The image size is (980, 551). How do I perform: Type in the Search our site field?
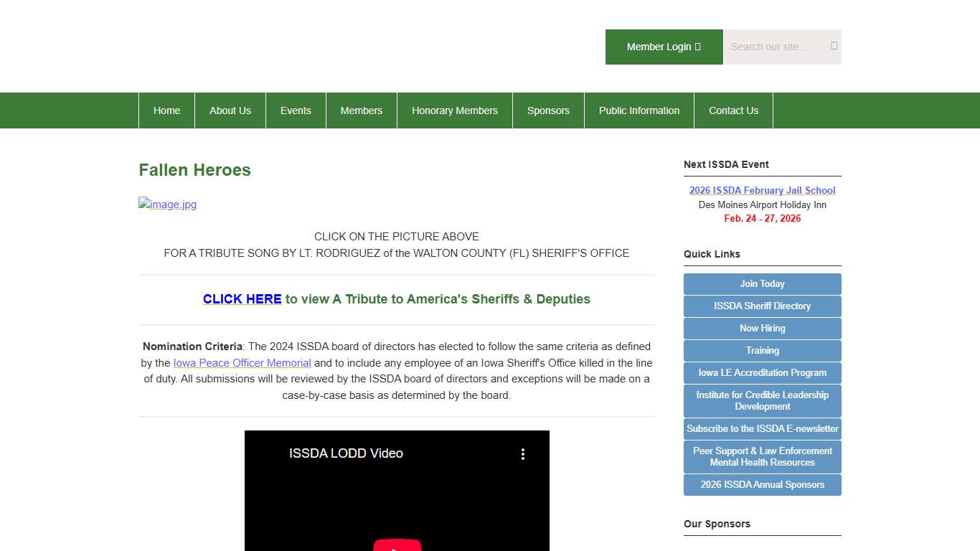(x=775, y=47)
